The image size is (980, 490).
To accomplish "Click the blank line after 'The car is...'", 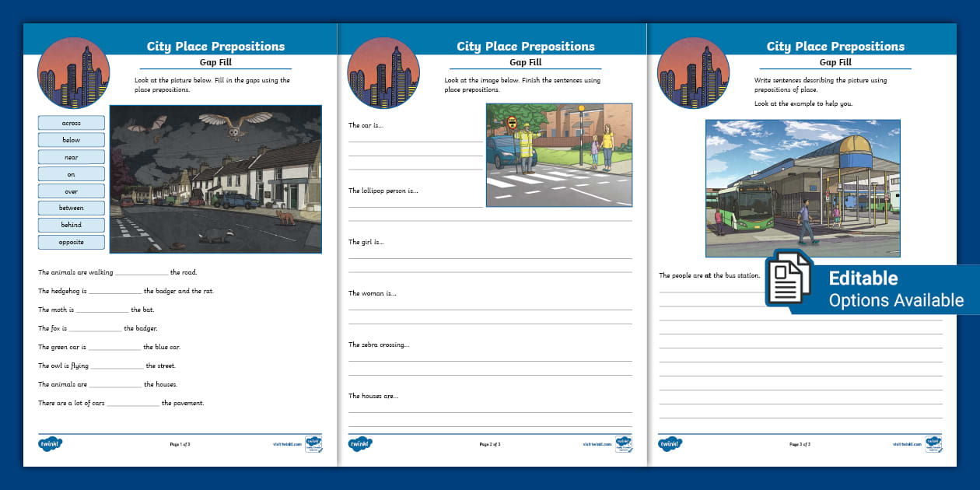I will (415, 141).
